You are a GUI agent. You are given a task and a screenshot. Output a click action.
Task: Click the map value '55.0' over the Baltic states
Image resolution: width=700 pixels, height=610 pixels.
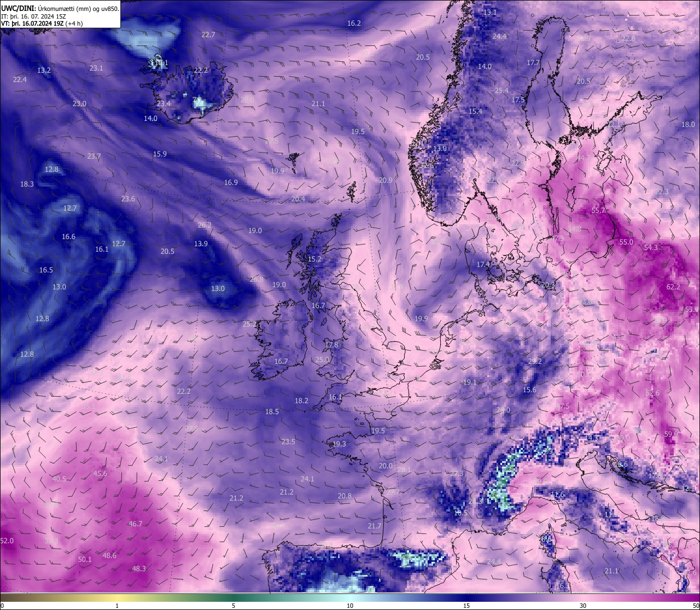[626, 242]
